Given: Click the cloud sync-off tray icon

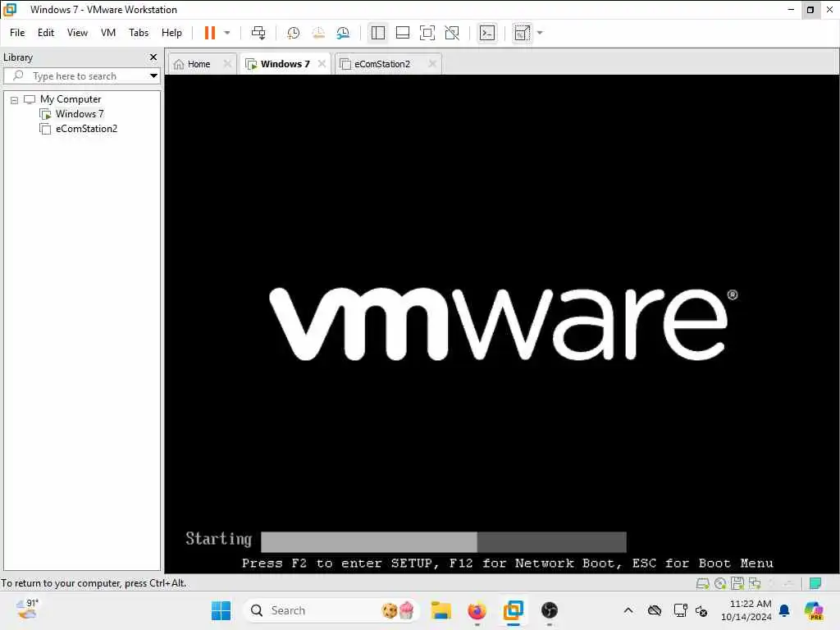Looking at the screenshot, I should (654, 610).
